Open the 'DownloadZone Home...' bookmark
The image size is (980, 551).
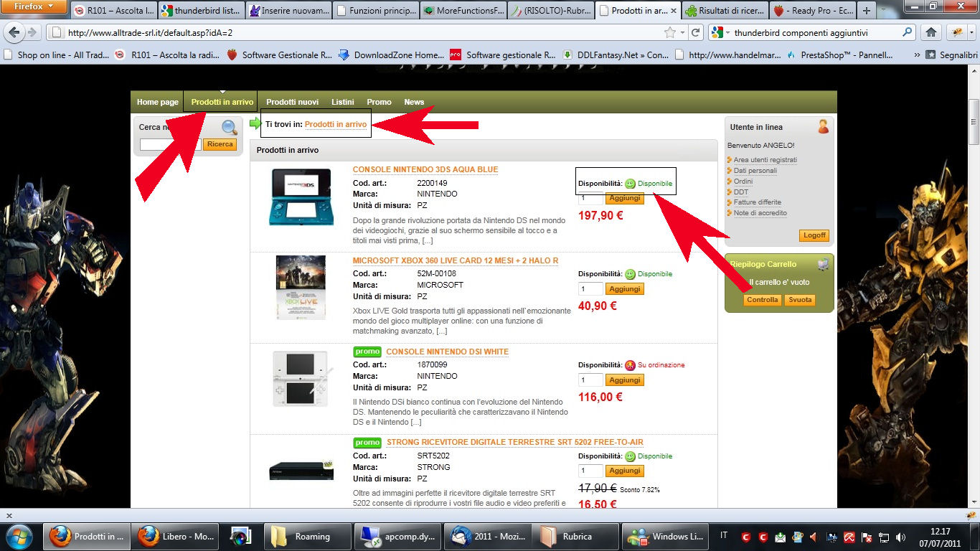tap(391, 55)
